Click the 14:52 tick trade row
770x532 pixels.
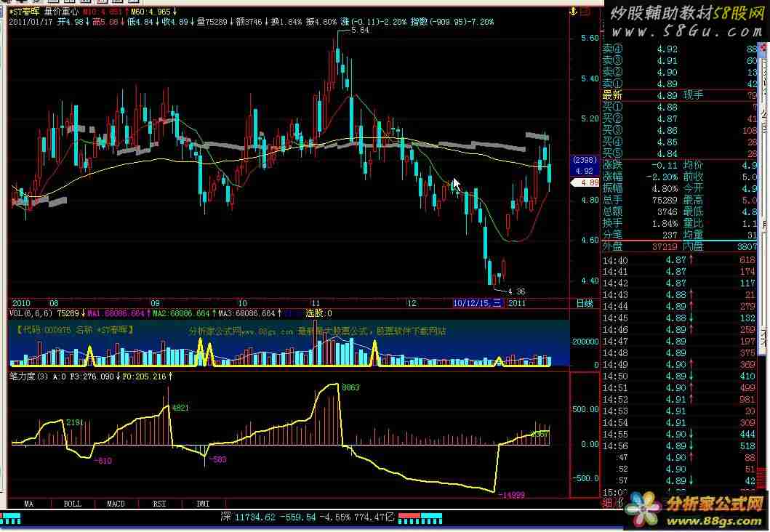tap(680, 400)
